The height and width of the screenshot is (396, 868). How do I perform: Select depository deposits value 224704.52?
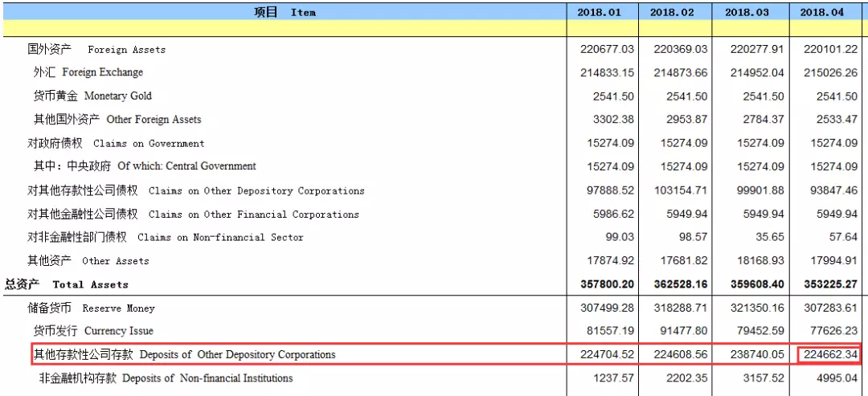pos(608,354)
